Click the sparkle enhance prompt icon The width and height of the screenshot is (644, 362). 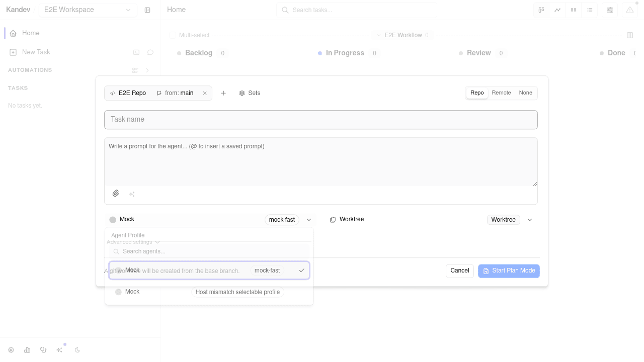tap(132, 194)
